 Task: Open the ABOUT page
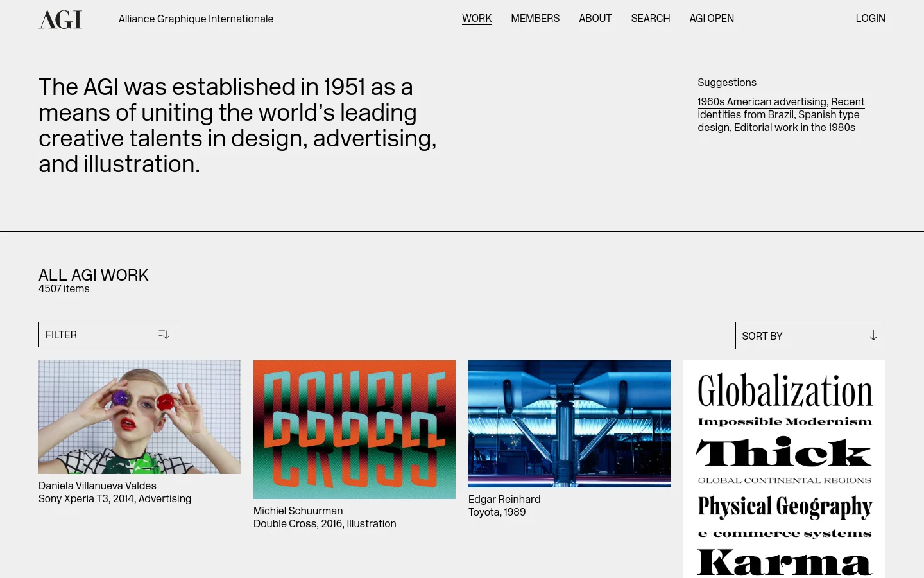tap(595, 19)
